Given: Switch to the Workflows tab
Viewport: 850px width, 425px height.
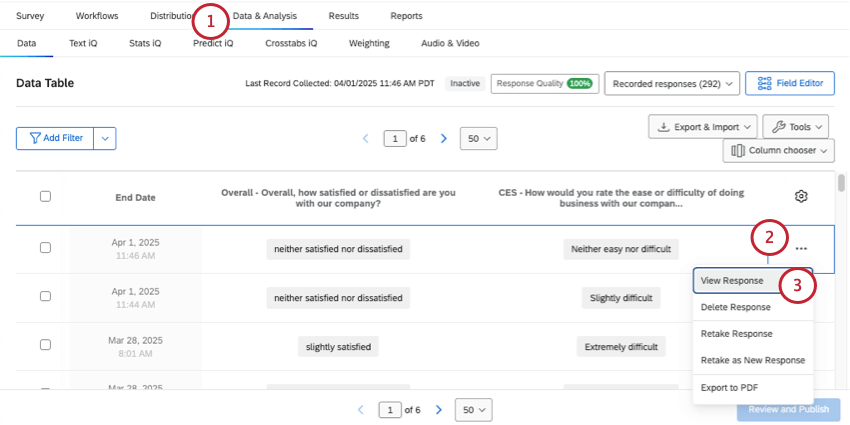Looking at the screenshot, I should (x=96, y=16).
